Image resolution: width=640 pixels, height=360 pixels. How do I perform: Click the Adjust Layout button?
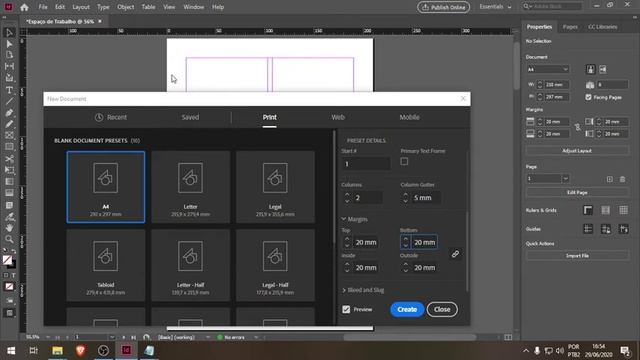[x=577, y=151]
